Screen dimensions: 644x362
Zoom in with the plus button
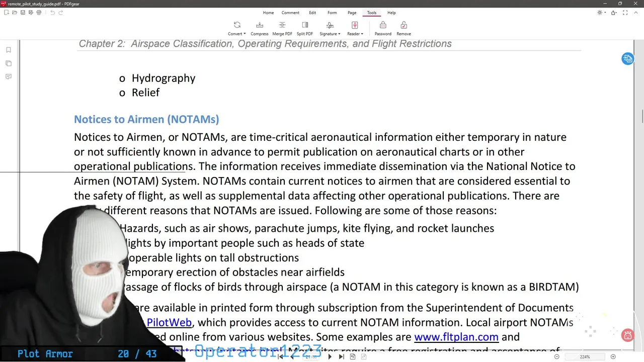coord(613,356)
